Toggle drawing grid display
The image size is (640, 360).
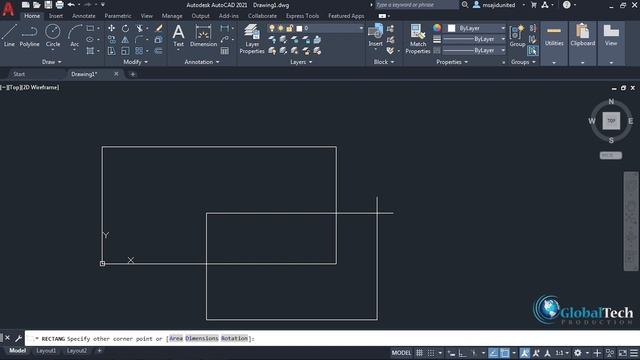point(419,353)
